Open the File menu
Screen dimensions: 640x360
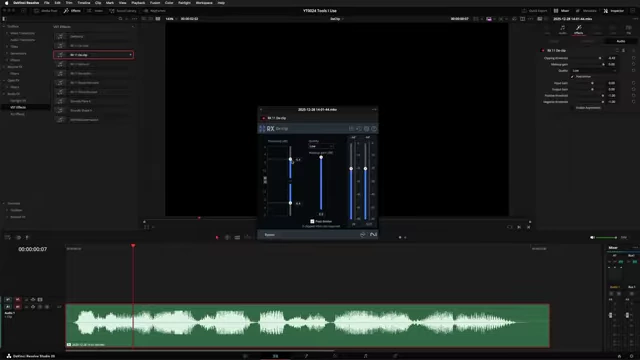(47, 2)
